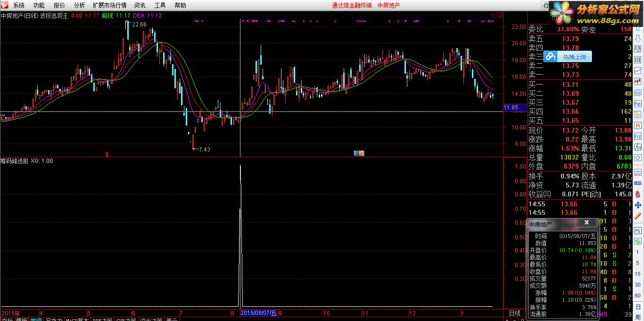Screen dimensions: 644x321
Task: Click the 换手 0.94% value
Action: 570,176
